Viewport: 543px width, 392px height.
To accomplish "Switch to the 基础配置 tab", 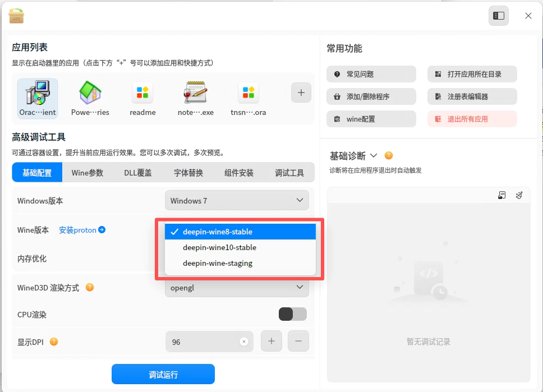I will tap(37, 173).
